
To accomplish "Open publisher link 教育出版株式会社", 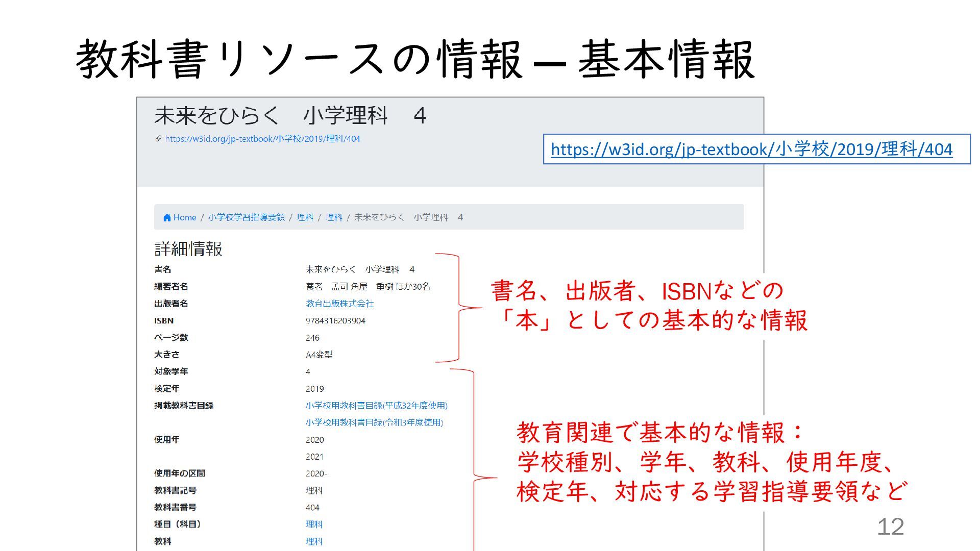I will tap(339, 304).
